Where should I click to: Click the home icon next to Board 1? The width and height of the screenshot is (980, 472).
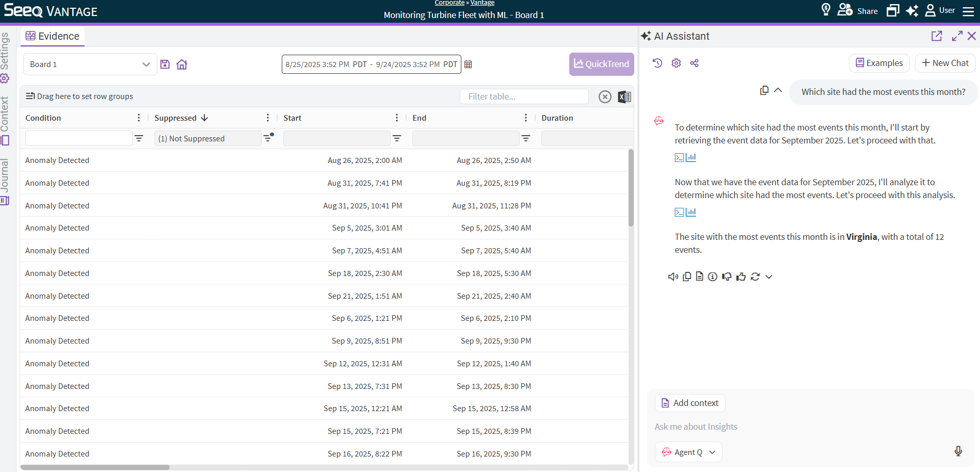coord(182,64)
